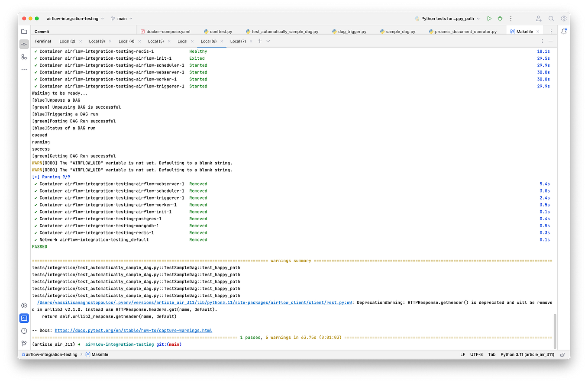Open the Structure tool window icon
This screenshot has height=383, width=588.
point(24,57)
